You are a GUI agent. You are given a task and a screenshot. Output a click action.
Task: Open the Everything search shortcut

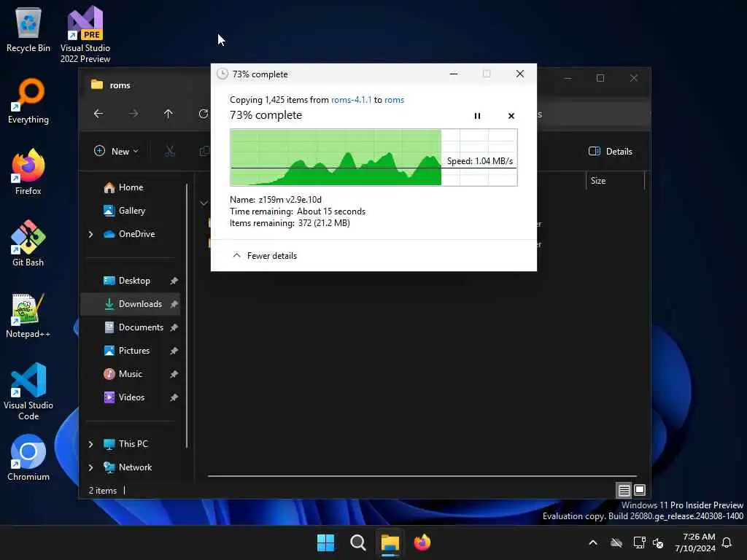pos(28,101)
